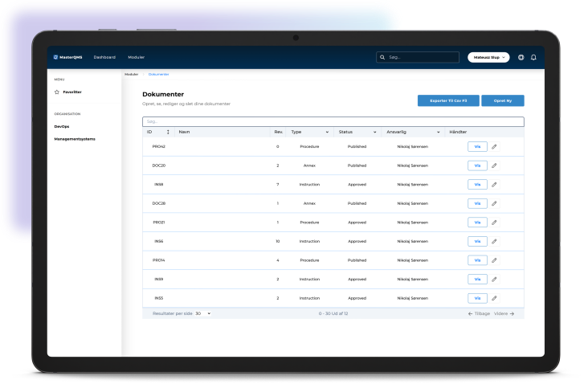Click the Navn column header

(184, 132)
